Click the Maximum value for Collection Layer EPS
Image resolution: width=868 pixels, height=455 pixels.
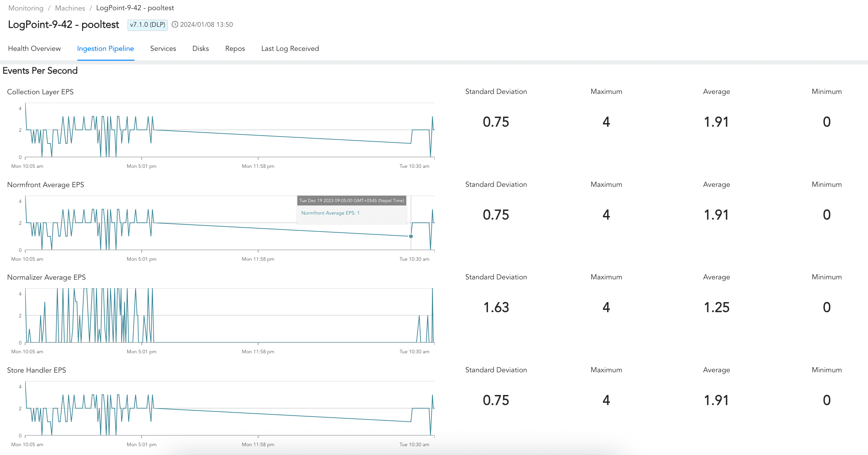click(x=606, y=122)
